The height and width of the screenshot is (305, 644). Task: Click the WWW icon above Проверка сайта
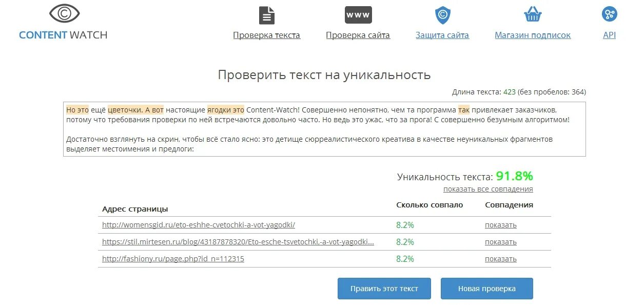point(358,15)
